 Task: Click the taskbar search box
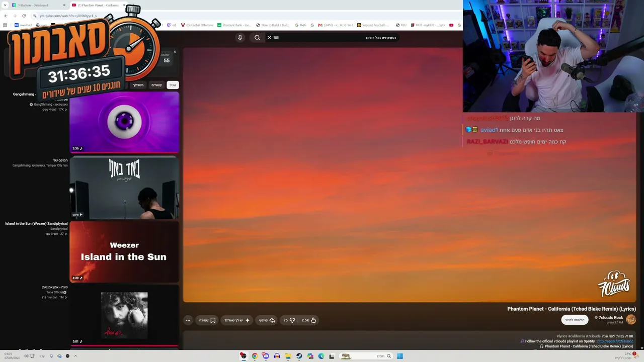367,356
